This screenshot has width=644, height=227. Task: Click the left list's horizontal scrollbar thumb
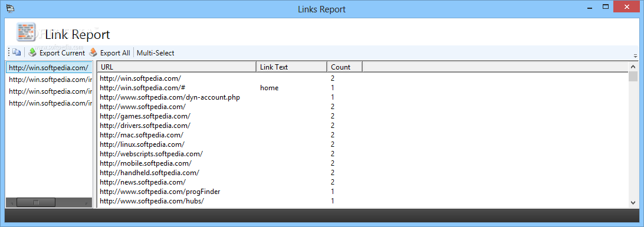click(36, 202)
